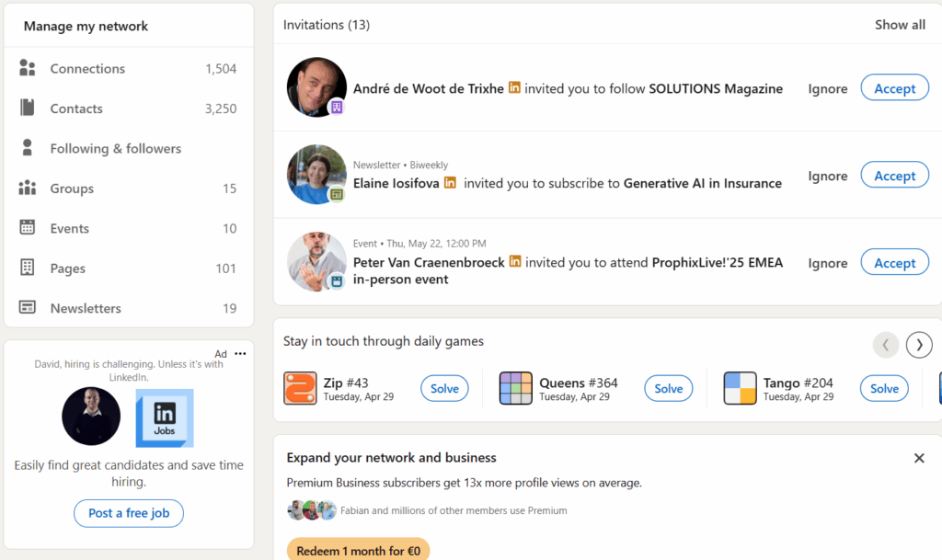
Task: Click LinkedIn badge next to André de Woot de Trixhe
Action: (514, 87)
